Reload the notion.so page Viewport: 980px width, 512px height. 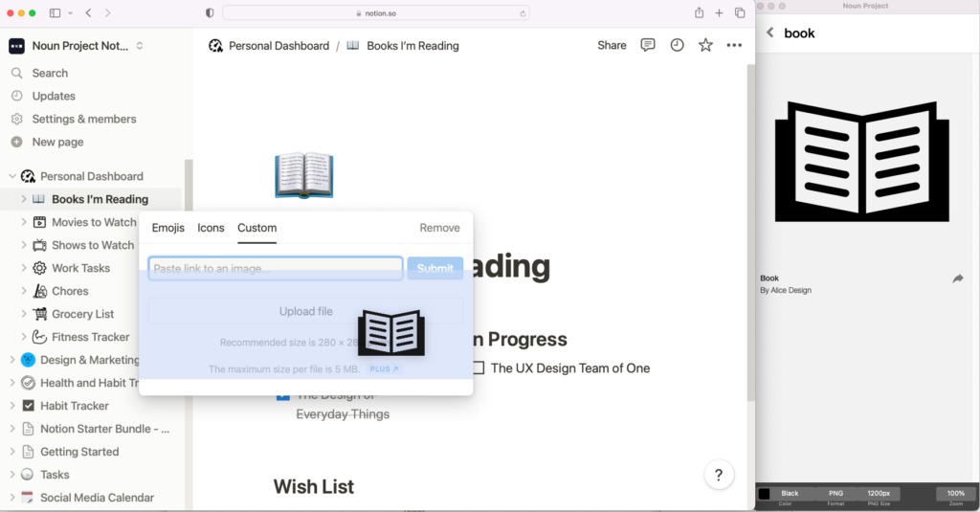[523, 13]
